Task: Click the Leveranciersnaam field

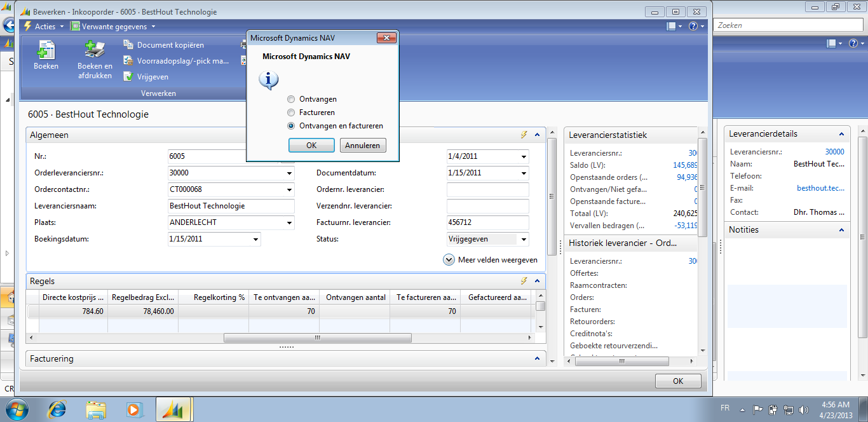Action: pos(231,206)
